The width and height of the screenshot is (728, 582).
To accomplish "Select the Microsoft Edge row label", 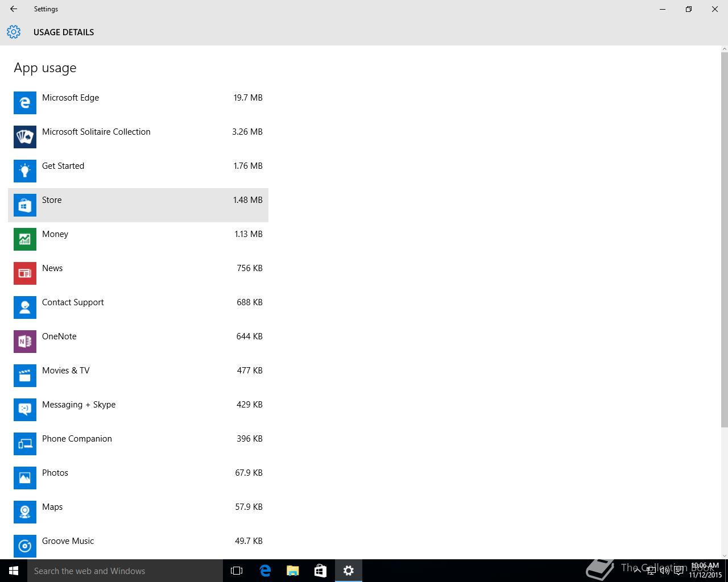I will (x=71, y=98).
